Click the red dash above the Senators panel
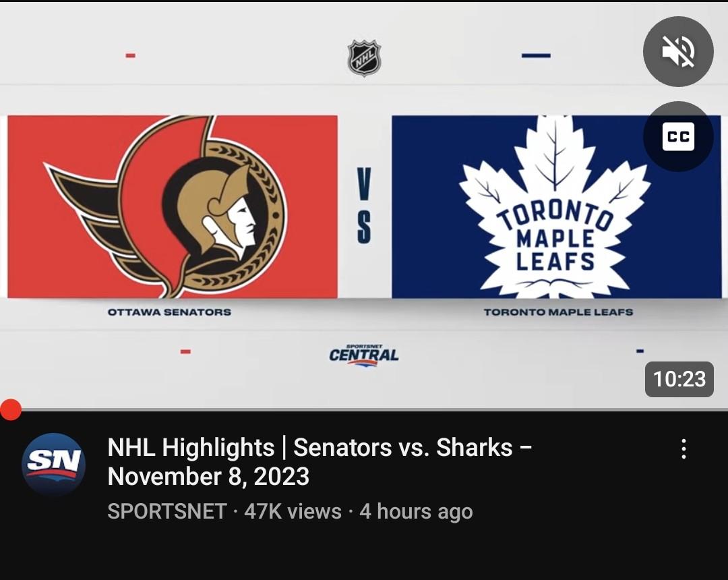This screenshot has height=580, width=728. [x=131, y=55]
